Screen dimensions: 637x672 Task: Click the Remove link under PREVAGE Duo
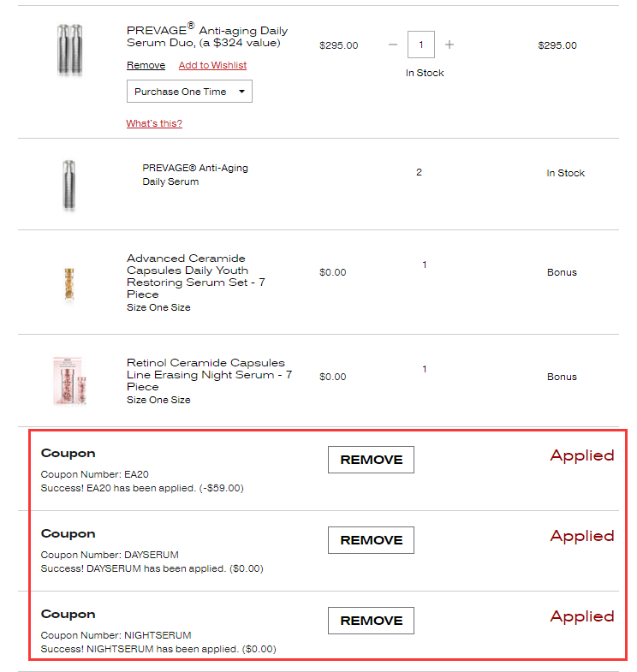pos(146,65)
